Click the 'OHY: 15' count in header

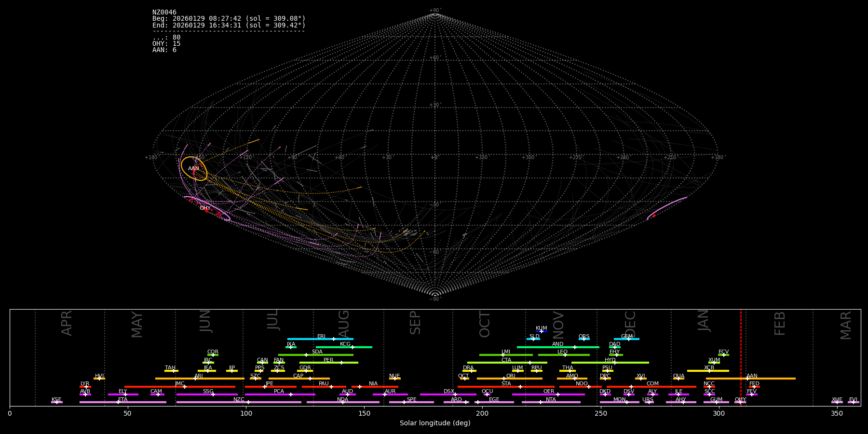click(x=166, y=44)
